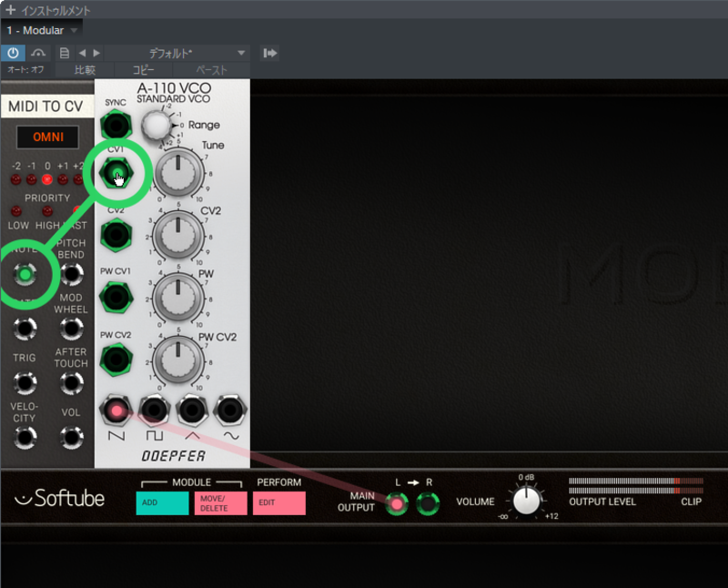
Task: Click the square wave output jack
Action: pos(155,411)
